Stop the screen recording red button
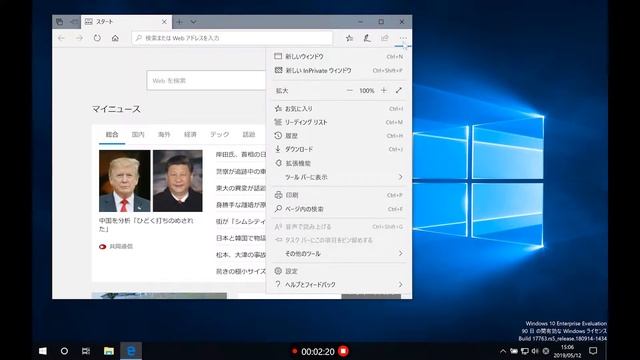The height and width of the screenshot is (360, 640). point(343,351)
